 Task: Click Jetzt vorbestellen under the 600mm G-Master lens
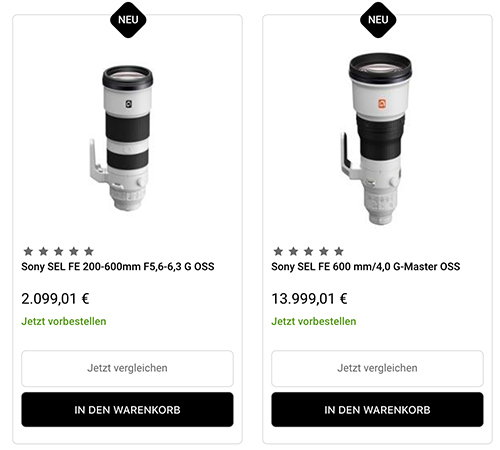[x=314, y=321]
